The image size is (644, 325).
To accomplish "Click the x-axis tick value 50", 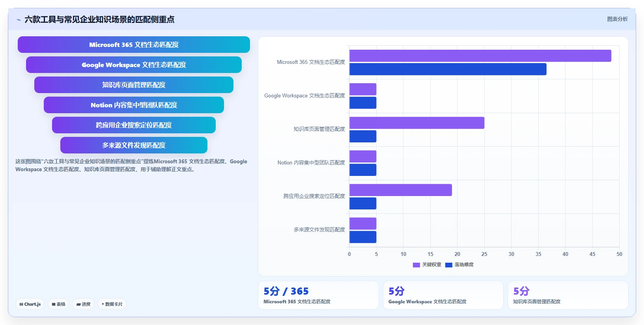I will [x=619, y=254].
